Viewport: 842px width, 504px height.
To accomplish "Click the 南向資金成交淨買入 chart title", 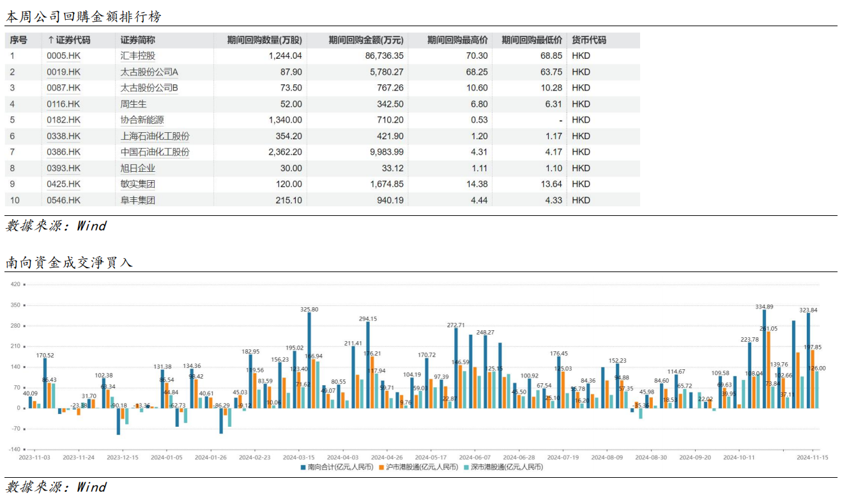I will point(69,262).
